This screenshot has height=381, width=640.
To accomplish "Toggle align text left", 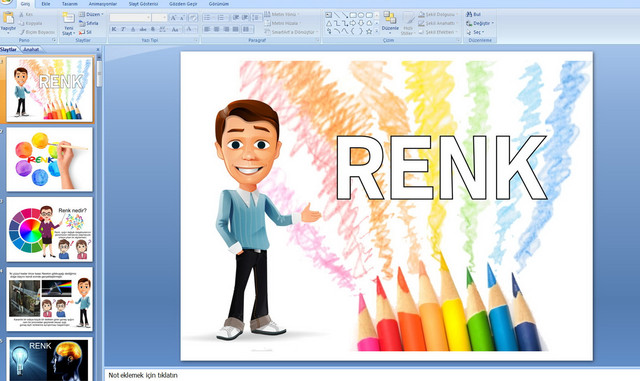I will (207, 29).
